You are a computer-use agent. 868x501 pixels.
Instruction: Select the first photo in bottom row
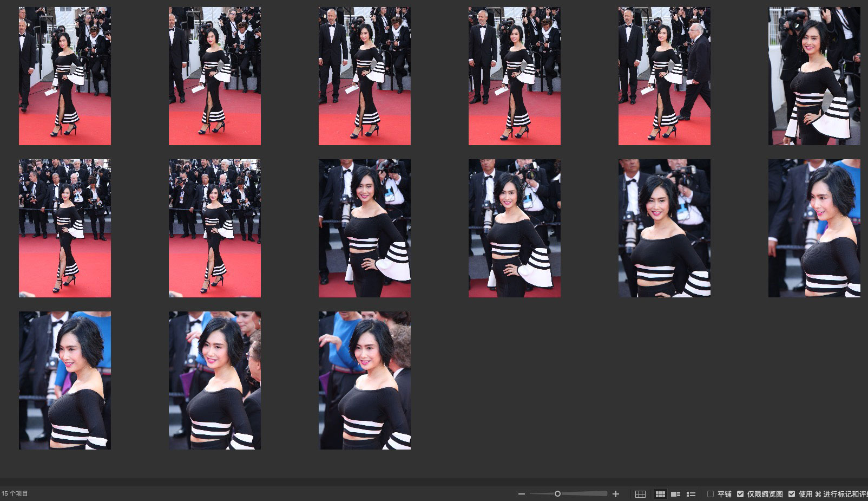[65, 380]
